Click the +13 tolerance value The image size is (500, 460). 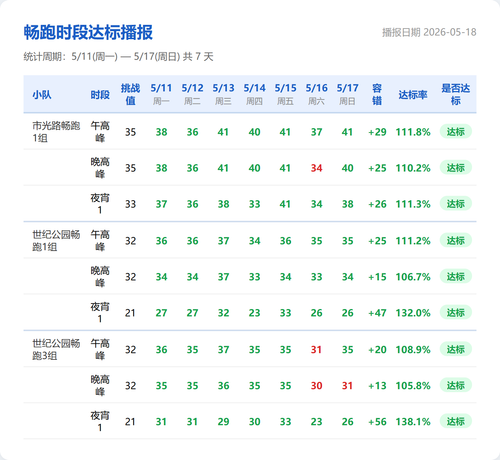[x=377, y=386]
